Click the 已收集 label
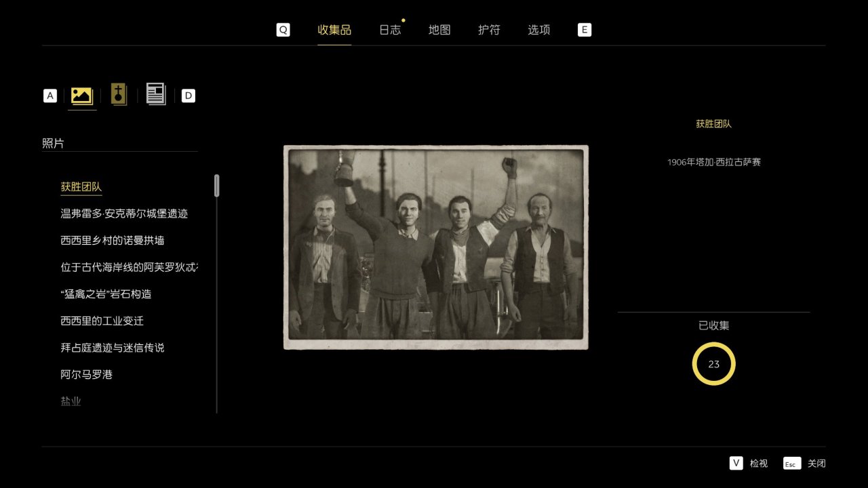The height and width of the screenshot is (488, 868). [x=714, y=325]
